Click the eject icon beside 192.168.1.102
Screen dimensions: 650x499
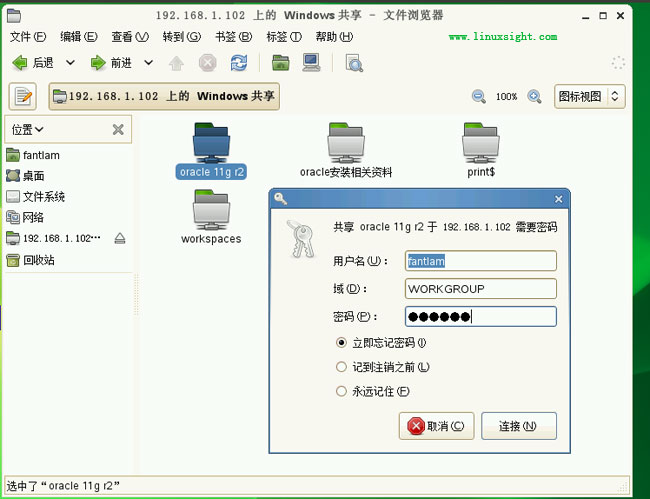(120, 238)
